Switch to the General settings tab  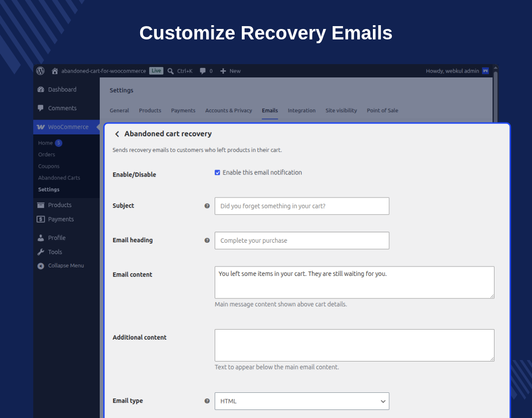pos(119,111)
